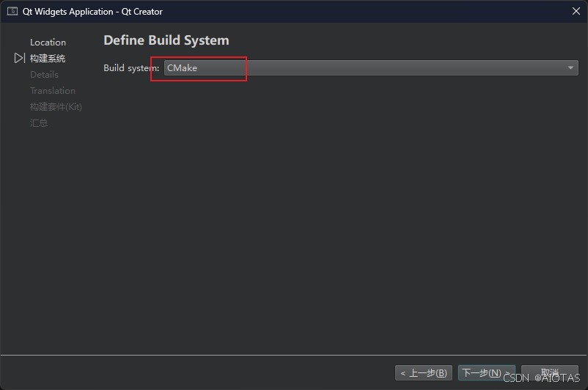Screen dimensions: 588x390
Task: Click the 下一步(N) next button
Action: pyautogui.click(x=486, y=372)
